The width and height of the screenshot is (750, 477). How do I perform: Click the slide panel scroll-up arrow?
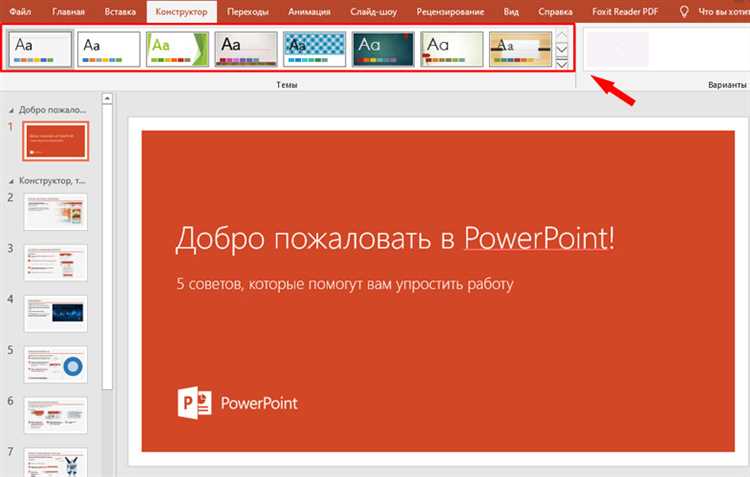(107, 99)
